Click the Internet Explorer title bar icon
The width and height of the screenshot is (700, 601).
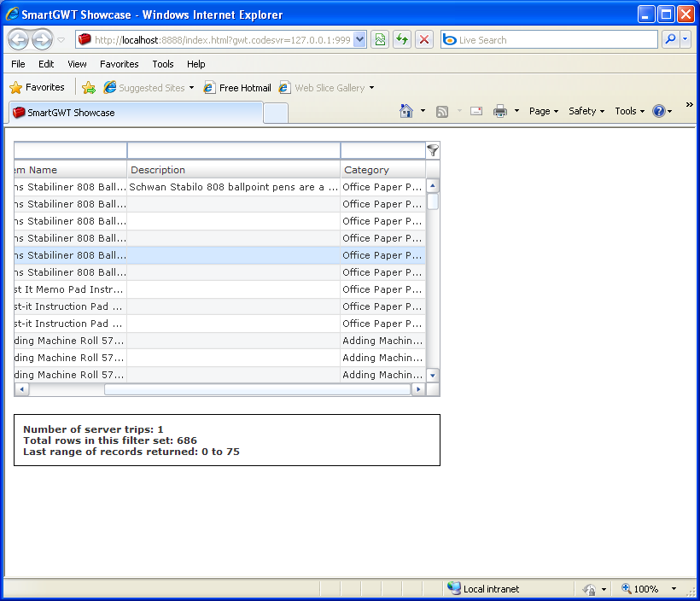[12, 14]
